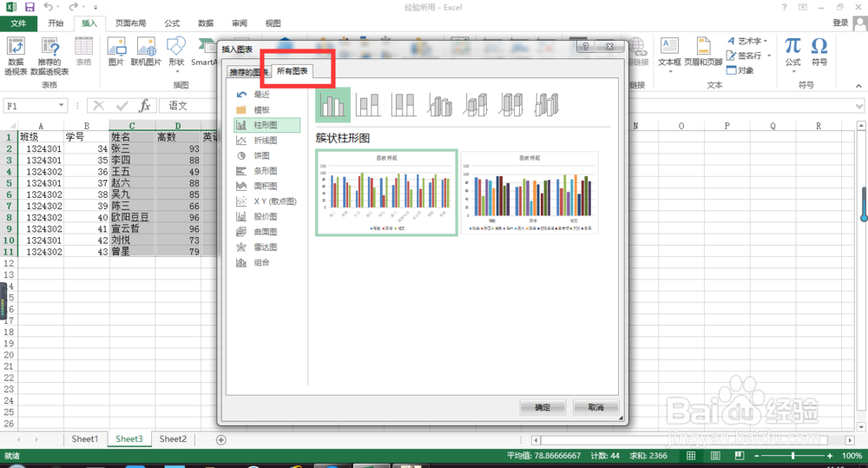This screenshot has height=468, width=868.
Task: Insert 对象 object
Action: tap(740, 70)
